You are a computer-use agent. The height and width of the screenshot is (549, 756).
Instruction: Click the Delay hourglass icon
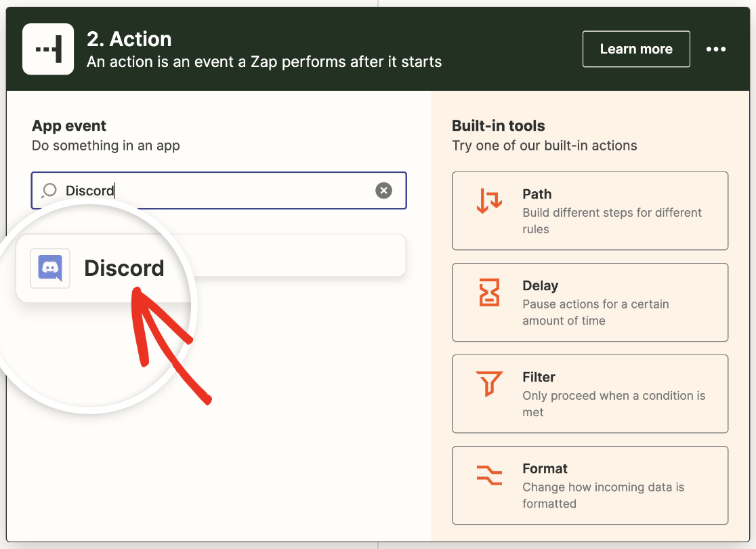[489, 292]
